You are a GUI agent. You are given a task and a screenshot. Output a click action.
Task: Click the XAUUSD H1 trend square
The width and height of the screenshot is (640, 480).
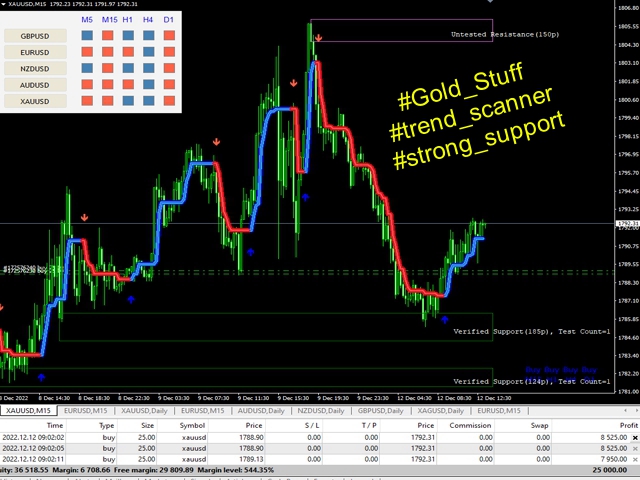[128, 101]
